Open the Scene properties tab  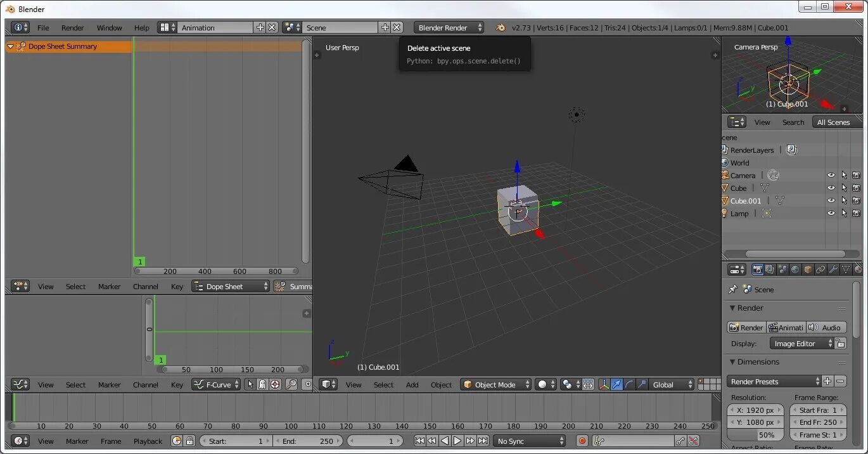tap(782, 269)
